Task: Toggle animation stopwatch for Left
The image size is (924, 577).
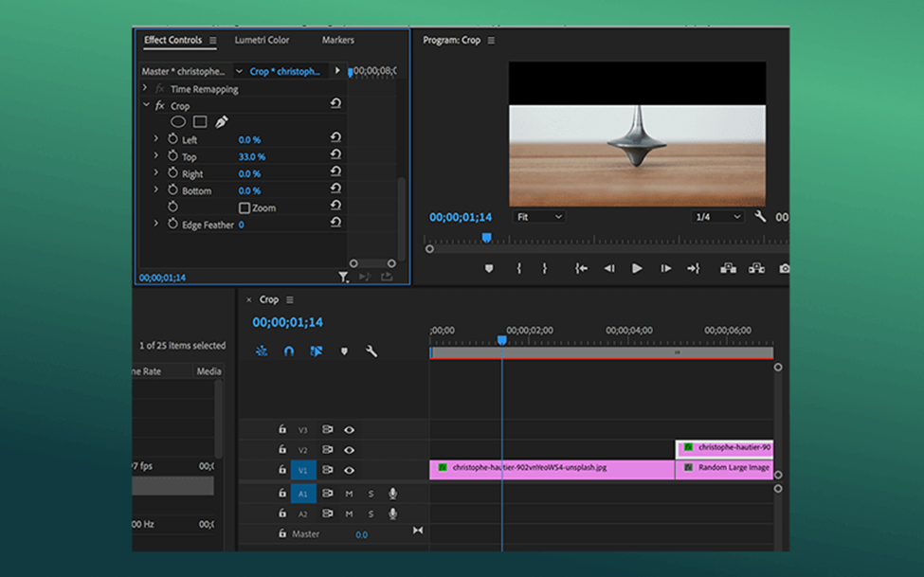Action: pyautogui.click(x=172, y=138)
